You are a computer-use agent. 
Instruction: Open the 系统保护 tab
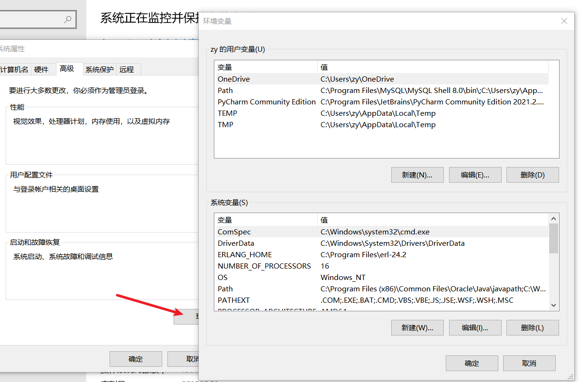click(x=100, y=69)
